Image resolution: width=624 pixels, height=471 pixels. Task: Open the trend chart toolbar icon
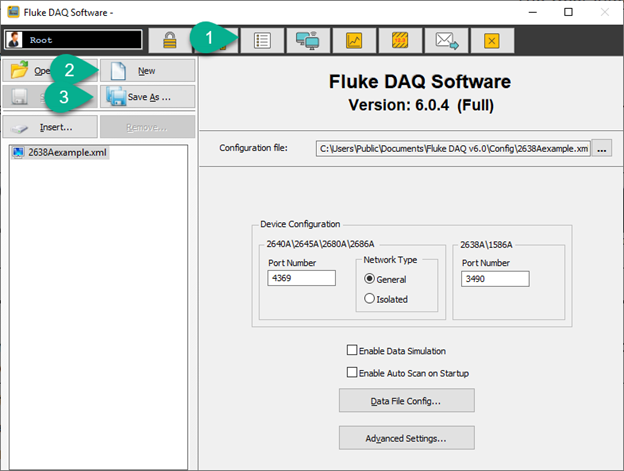354,41
